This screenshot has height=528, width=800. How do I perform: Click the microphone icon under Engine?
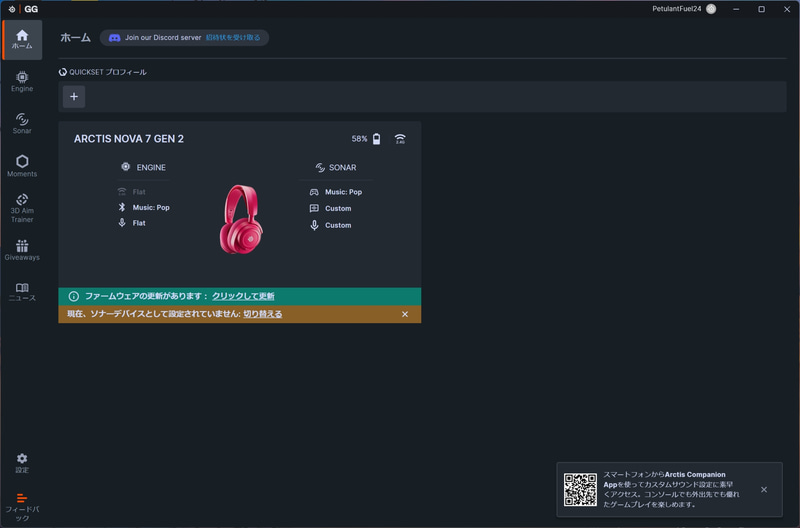(122, 222)
